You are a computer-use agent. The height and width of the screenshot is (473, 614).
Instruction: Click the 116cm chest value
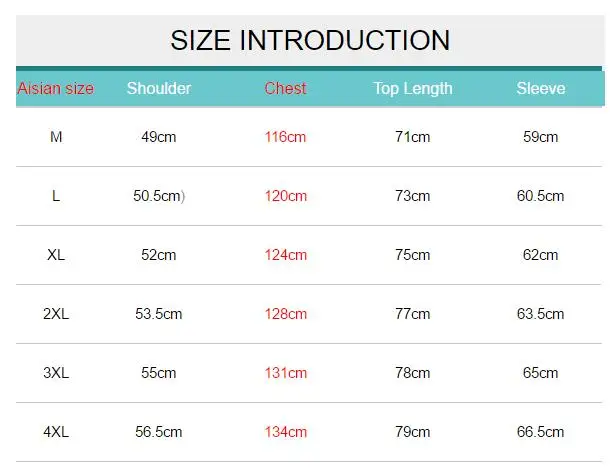pos(285,137)
